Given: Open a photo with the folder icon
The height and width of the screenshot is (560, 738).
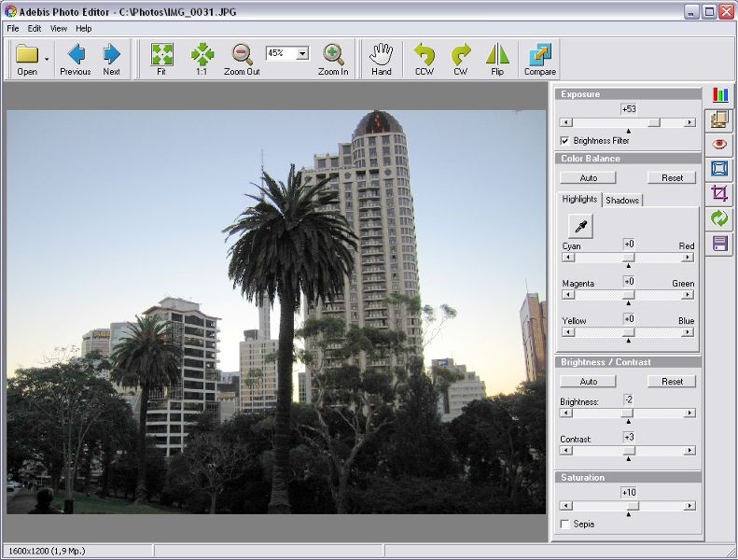Looking at the screenshot, I should (27, 60).
